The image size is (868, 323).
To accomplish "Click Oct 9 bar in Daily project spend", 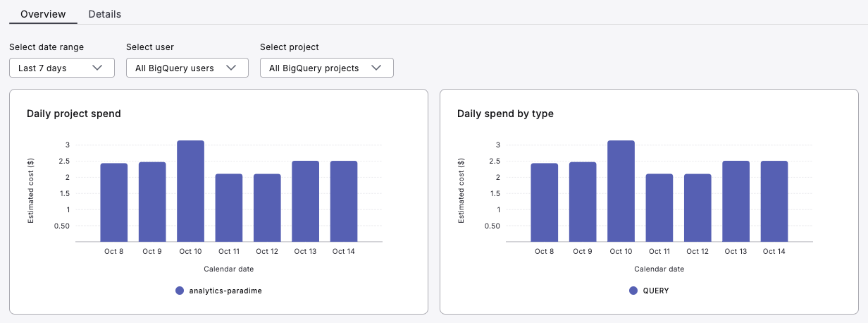I will click(x=152, y=202).
